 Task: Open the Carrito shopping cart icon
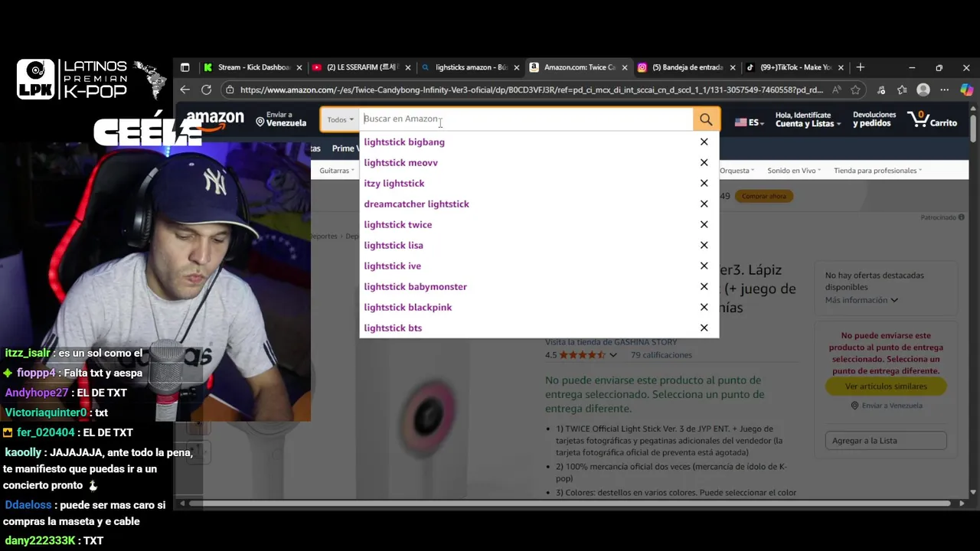[x=932, y=119]
